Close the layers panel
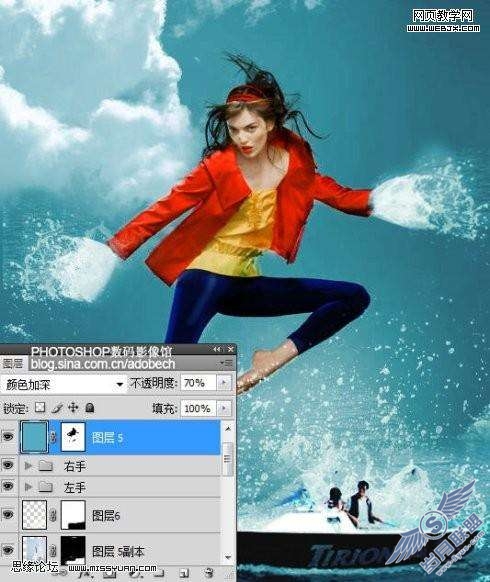This screenshot has width=490, height=582. (231, 349)
